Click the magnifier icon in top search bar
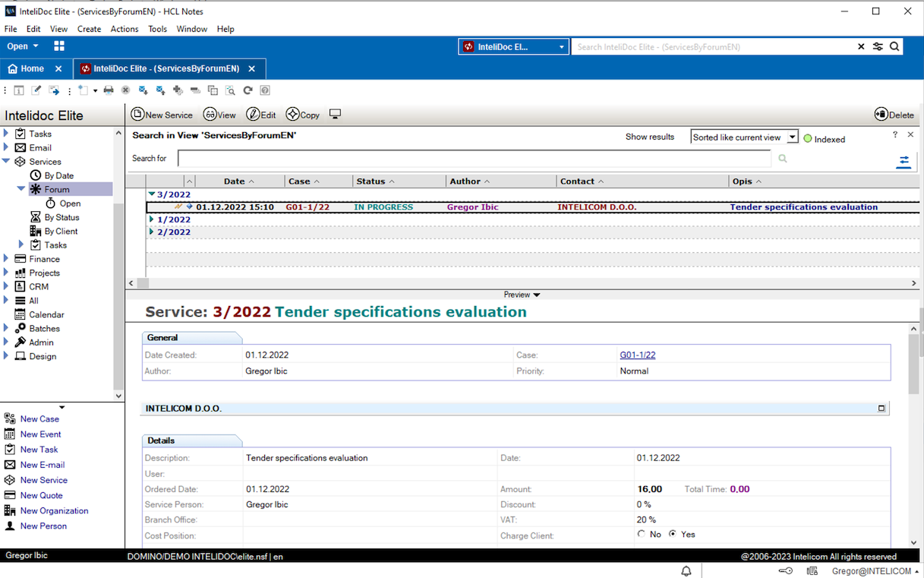924x578 pixels. click(x=894, y=46)
